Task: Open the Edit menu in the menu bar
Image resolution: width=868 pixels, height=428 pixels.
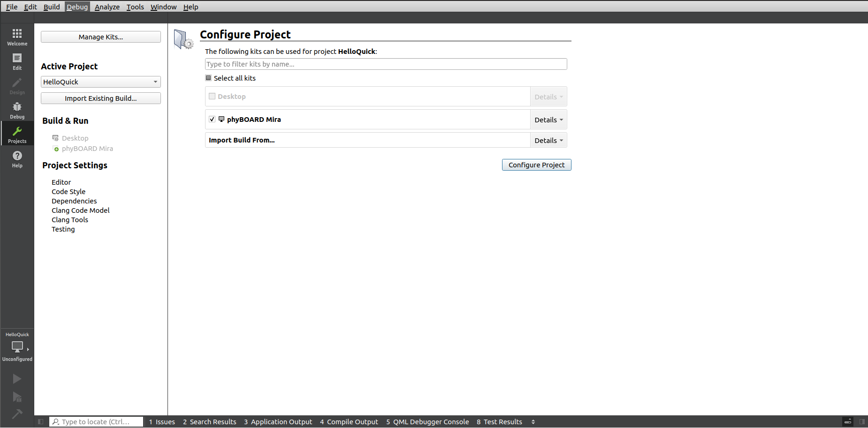Action: click(x=30, y=7)
